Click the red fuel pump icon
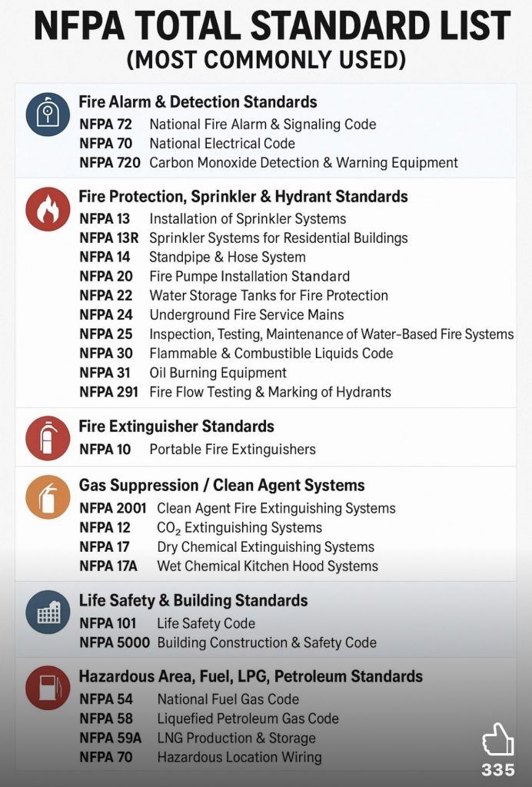This screenshot has height=787, width=532. pos(48,688)
